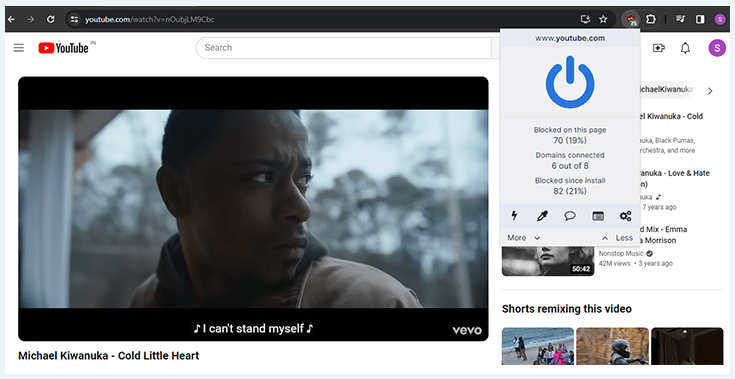The height and width of the screenshot is (379, 735).
Task: Open the media control icon in toolbar
Action: coord(681,19)
